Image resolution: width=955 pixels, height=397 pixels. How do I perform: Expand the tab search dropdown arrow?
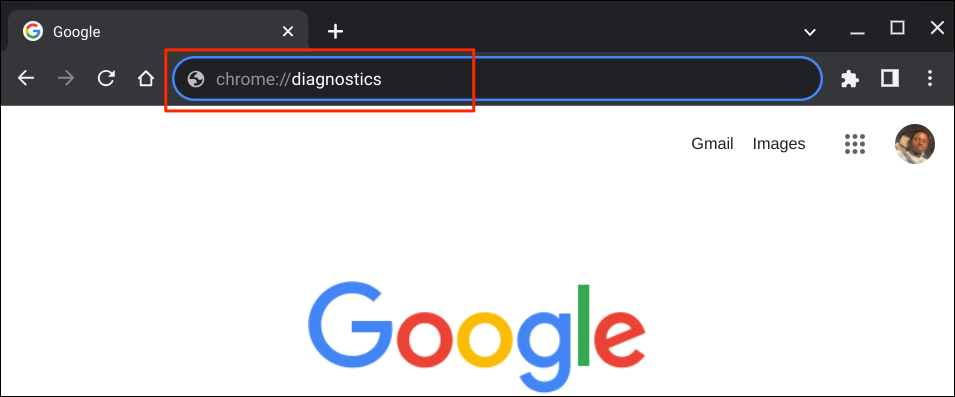pos(809,32)
